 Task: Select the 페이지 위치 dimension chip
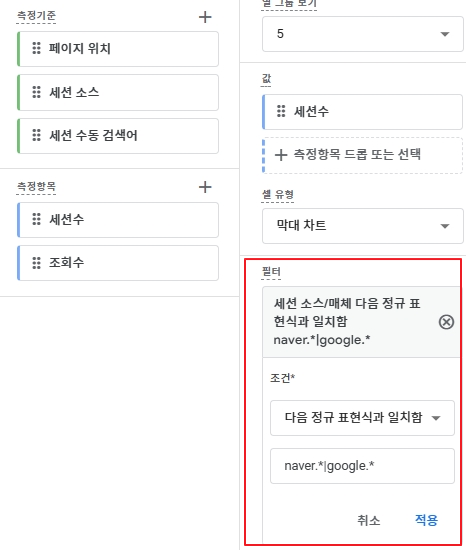coord(118,49)
